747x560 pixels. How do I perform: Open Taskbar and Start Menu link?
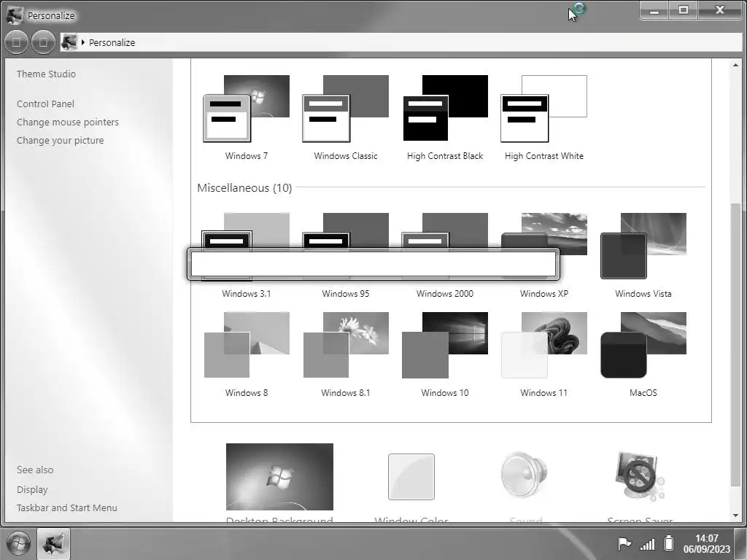point(66,508)
